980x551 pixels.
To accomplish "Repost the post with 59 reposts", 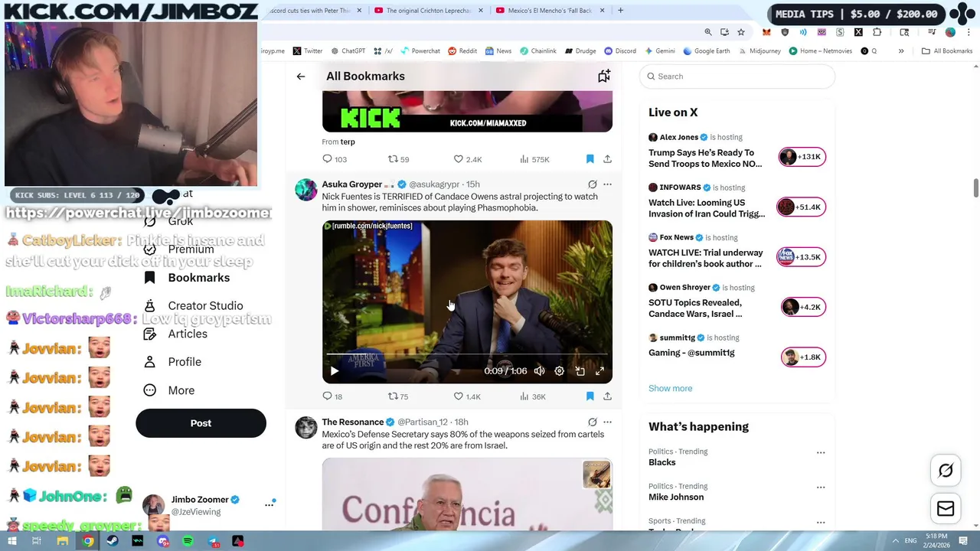I will [398, 159].
